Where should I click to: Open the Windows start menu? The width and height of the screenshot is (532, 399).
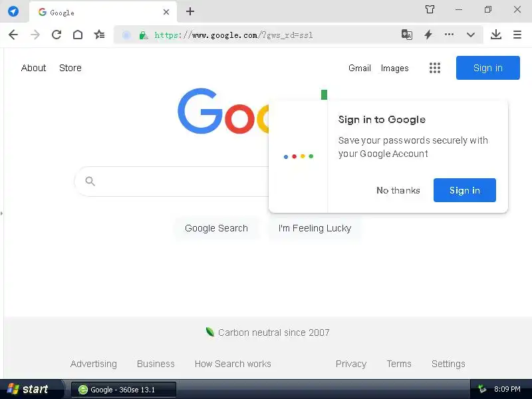click(x=31, y=389)
